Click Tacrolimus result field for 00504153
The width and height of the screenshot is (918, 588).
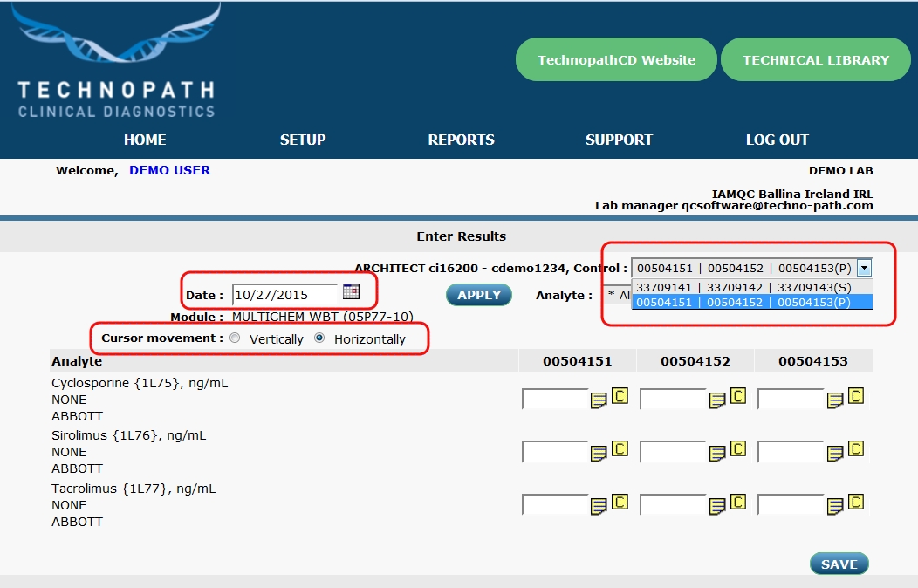pos(791,504)
